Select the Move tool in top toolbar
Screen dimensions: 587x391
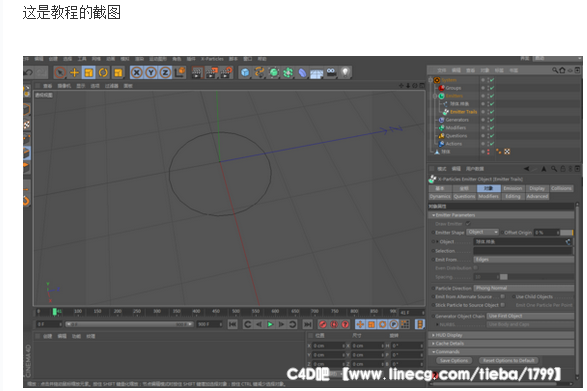coord(74,72)
